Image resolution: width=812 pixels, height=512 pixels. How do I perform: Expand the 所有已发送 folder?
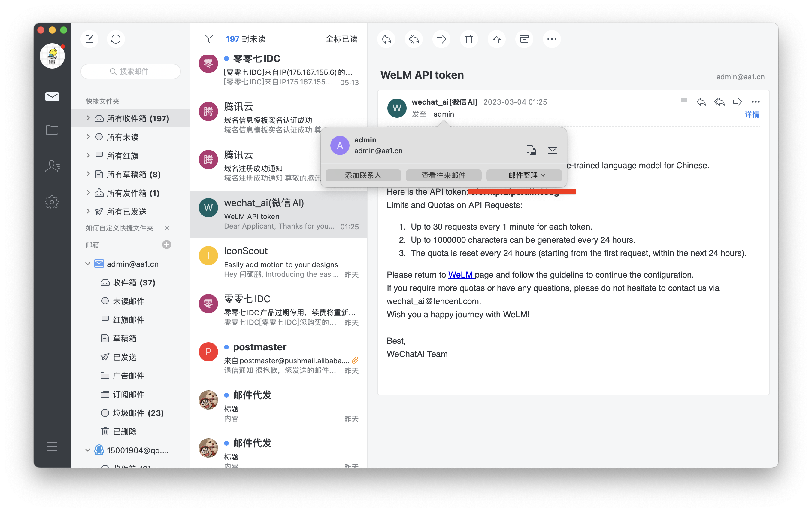coord(88,211)
